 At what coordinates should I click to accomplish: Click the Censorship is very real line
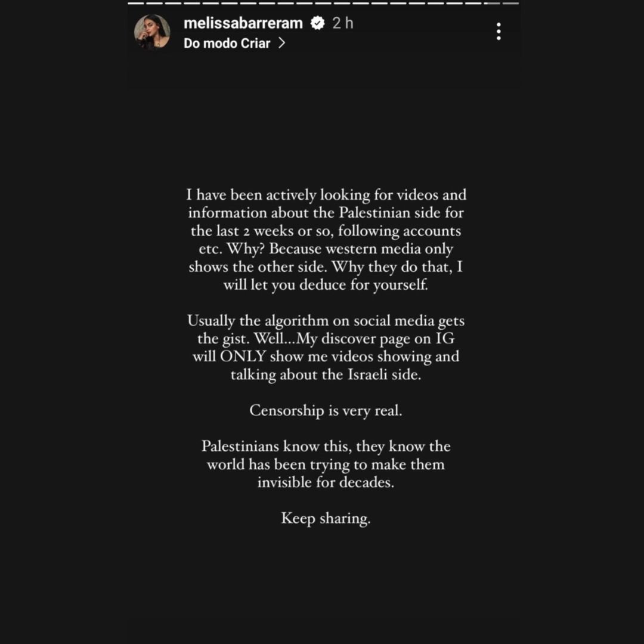(x=326, y=411)
